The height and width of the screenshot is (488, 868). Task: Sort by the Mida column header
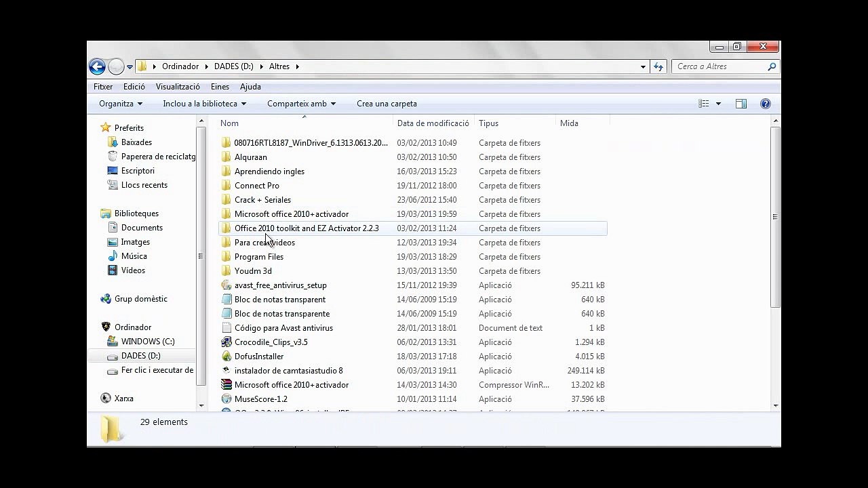569,123
